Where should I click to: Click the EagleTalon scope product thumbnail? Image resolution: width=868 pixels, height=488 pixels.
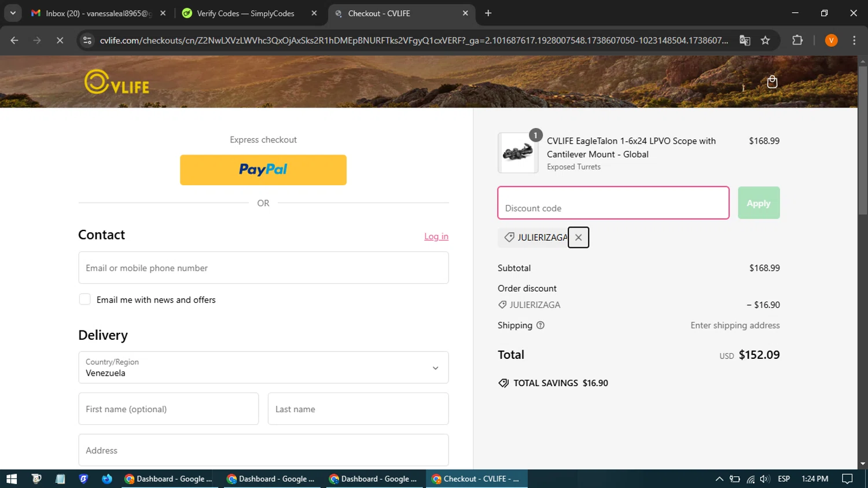(518, 153)
